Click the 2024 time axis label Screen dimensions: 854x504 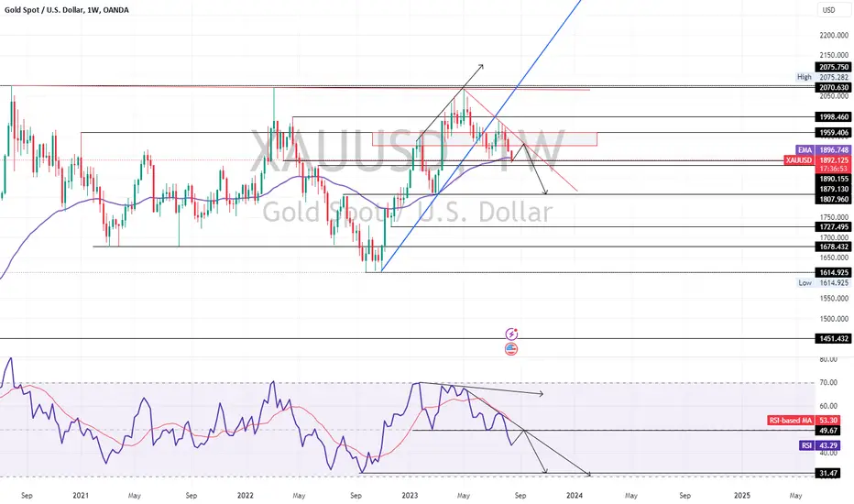pos(574,495)
